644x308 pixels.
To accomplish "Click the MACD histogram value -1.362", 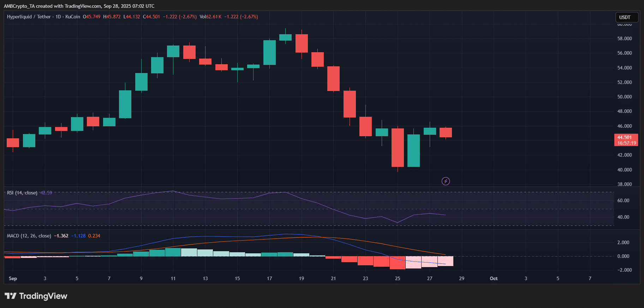I will click(x=61, y=236).
